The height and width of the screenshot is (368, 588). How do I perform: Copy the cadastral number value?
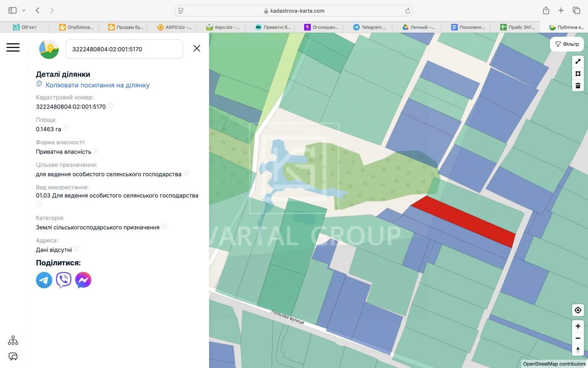(111, 106)
